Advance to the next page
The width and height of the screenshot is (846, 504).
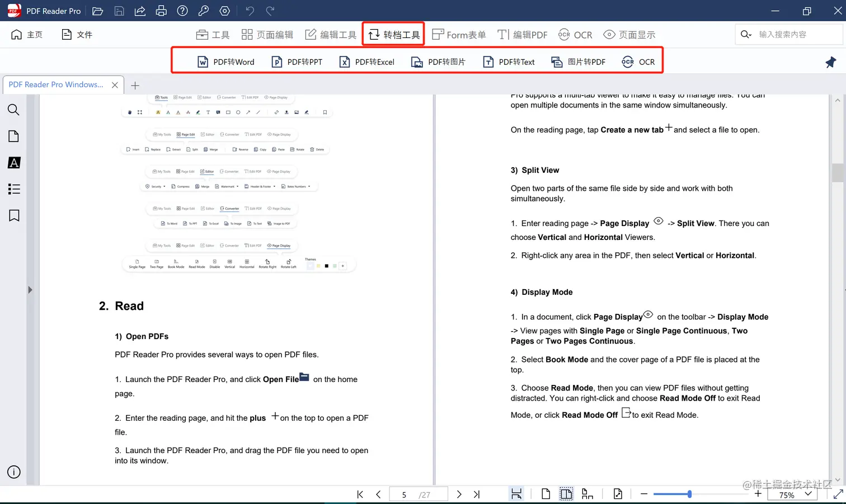(x=459, y=494)
